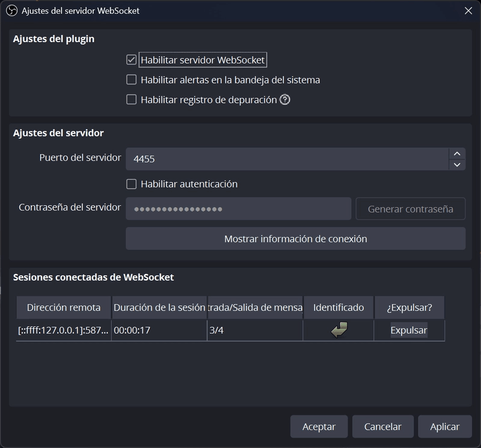Image resolution: width=481 pixels, height=448 pixels.
Task: Select the [::ffff:127.0.0.1]:587... address cell
Action: pyautogui.click(x=64, y=330)
